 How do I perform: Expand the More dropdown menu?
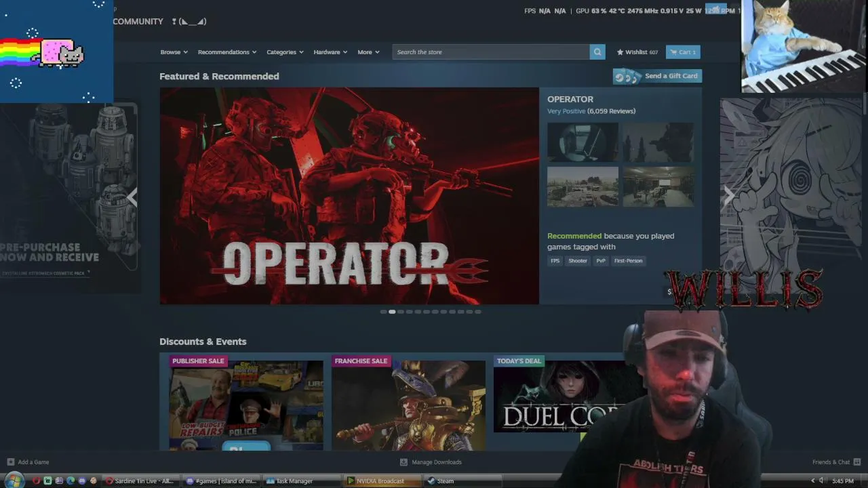coord(368,52)
